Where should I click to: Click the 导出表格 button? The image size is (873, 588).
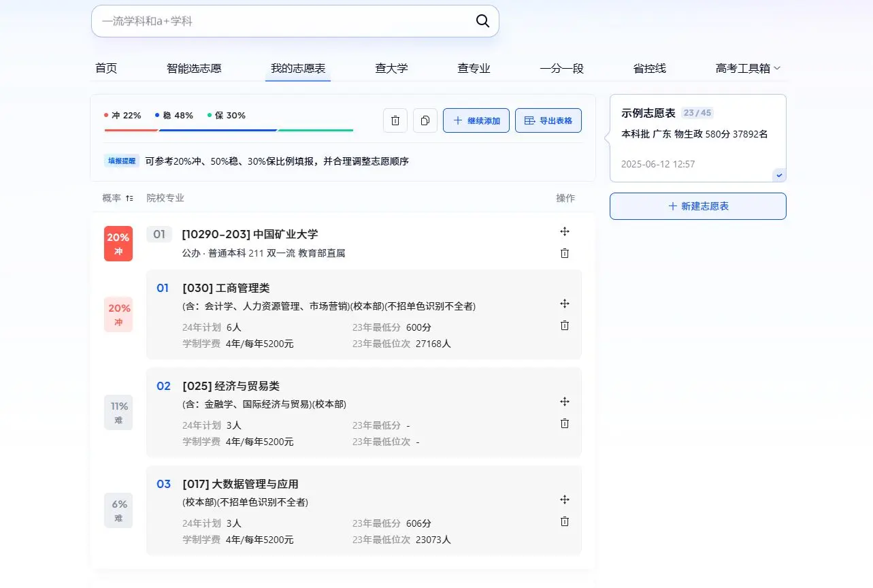(x=548, y=120)
